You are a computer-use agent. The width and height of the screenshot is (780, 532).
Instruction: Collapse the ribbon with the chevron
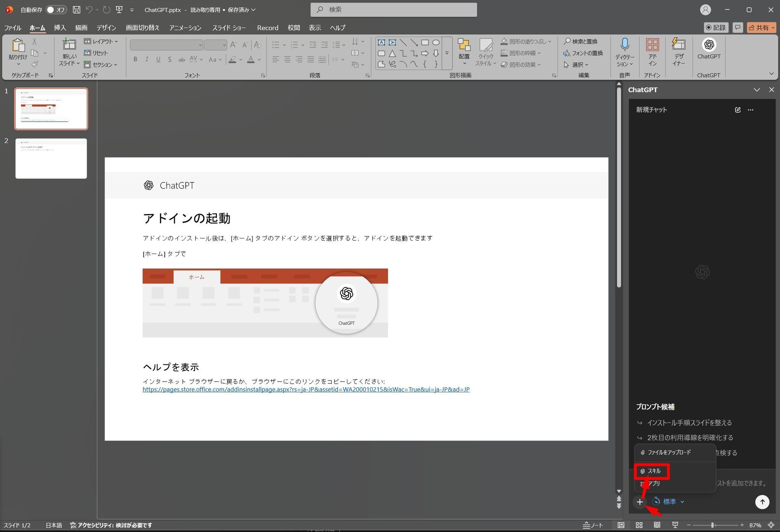(771, 73)
